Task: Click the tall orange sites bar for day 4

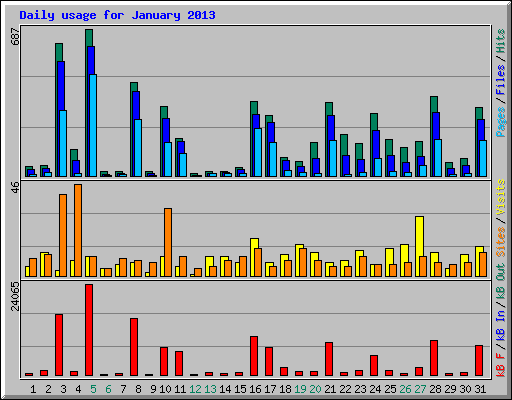Action: coord(78,230)
